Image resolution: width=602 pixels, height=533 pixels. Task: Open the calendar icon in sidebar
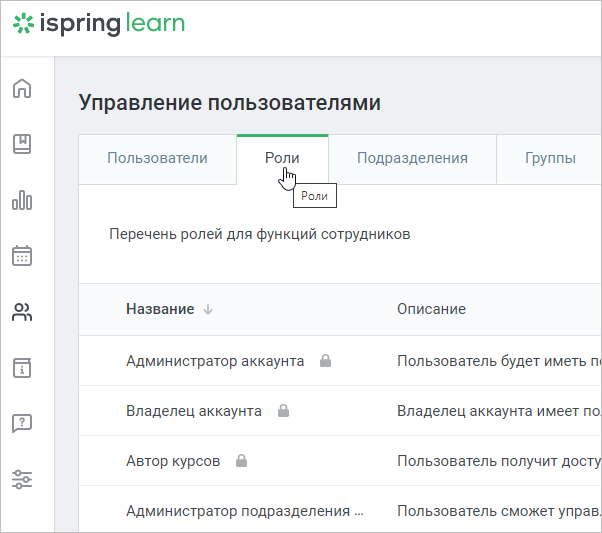[22, 256]
